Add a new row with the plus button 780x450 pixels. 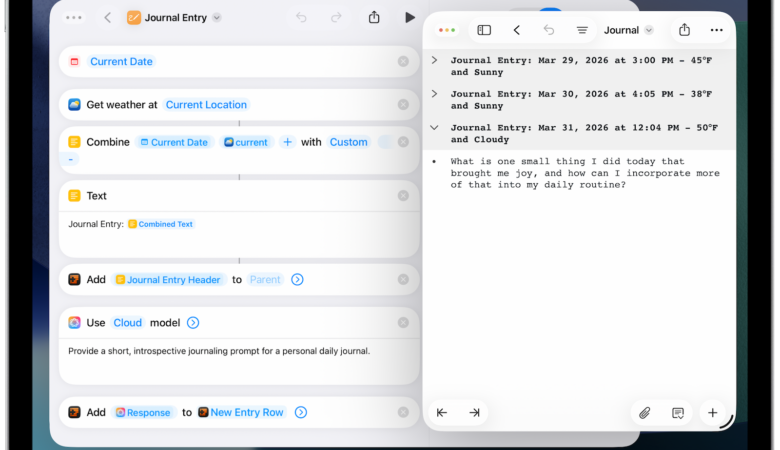(x=712, y=412)
